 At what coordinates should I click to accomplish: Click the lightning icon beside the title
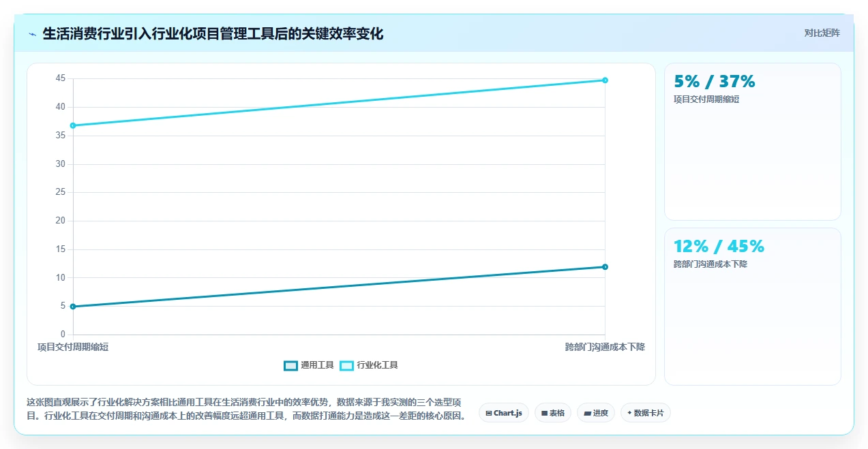(32, 34)
